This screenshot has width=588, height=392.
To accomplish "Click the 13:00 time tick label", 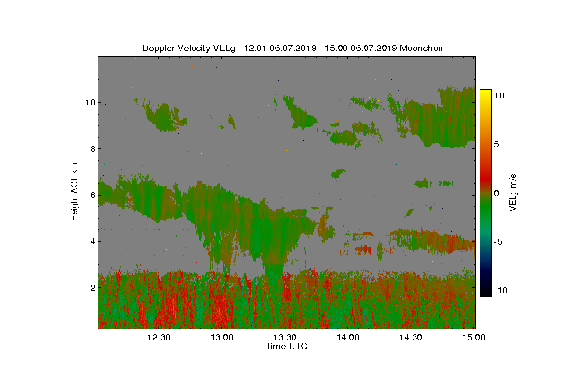I will [x=222, y=337].
